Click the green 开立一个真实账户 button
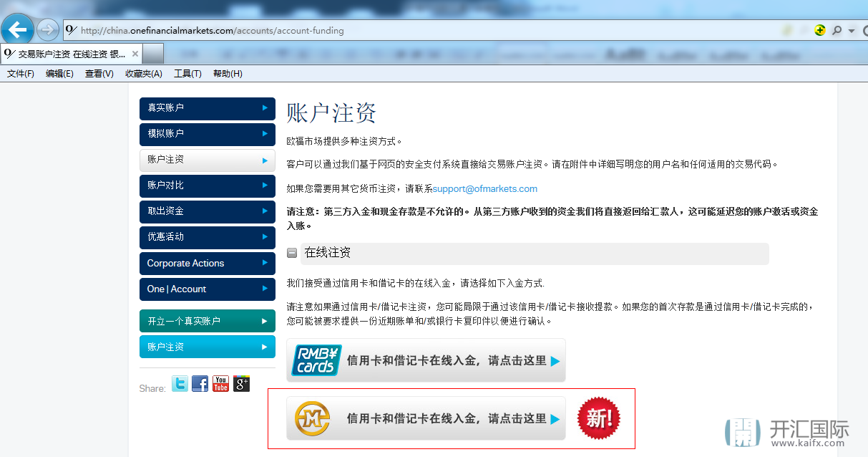868x457 pixels. pyautogui.click(x=207, y=321)
